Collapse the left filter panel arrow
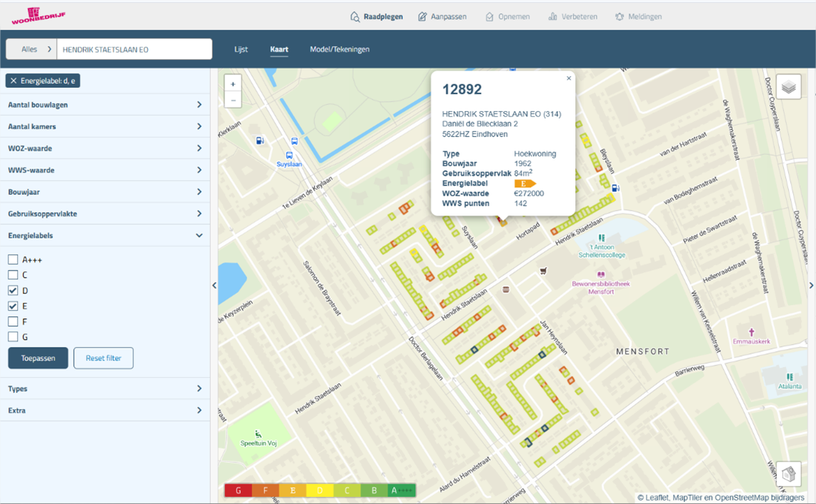The image size is (816, 504). coord(214,286)
